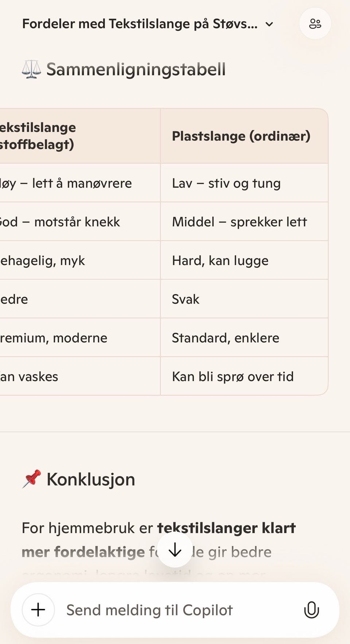Select the 'Svak' table cell
This screenshot has height=644, width=350.
tap(186, 299)
